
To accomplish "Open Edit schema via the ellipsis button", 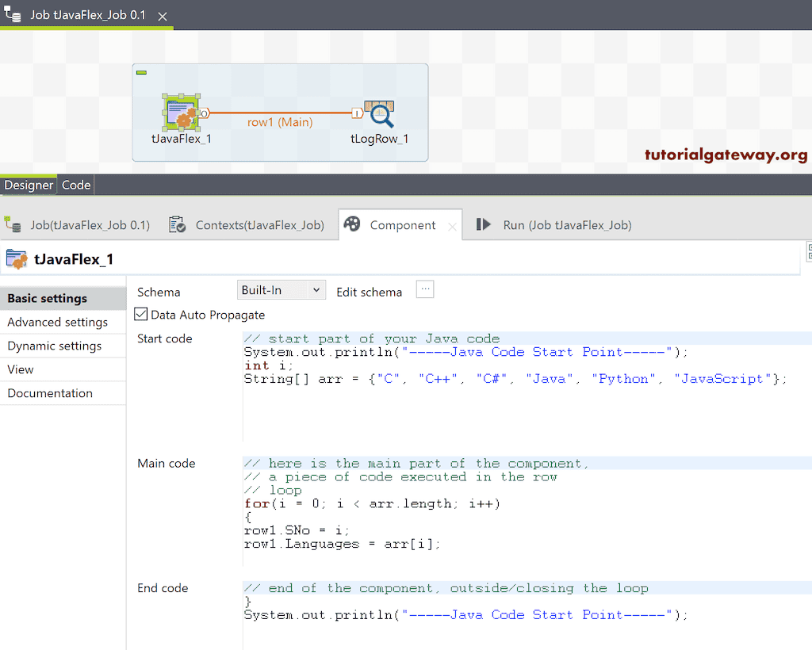I will tap(425, 289).
